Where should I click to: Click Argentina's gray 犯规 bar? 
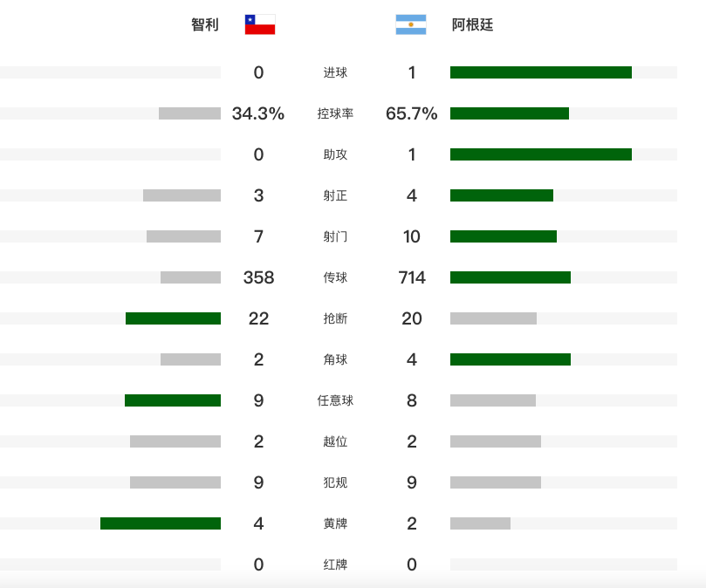496,482
